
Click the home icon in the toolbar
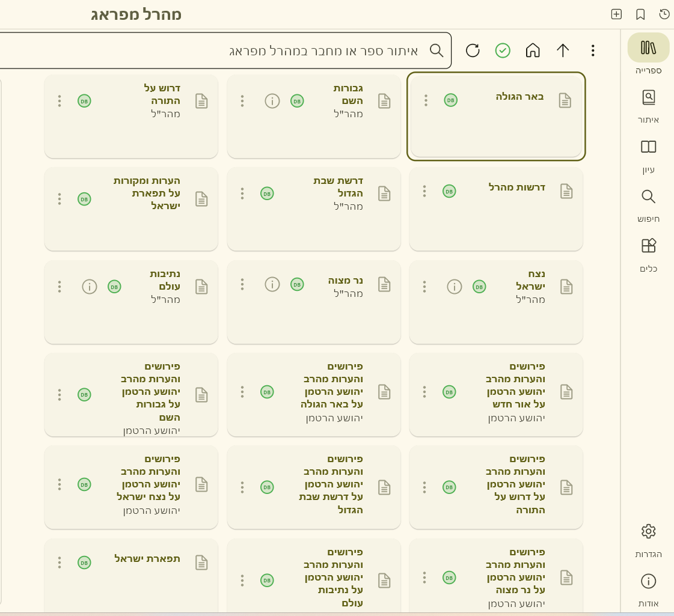coord(533,50)
